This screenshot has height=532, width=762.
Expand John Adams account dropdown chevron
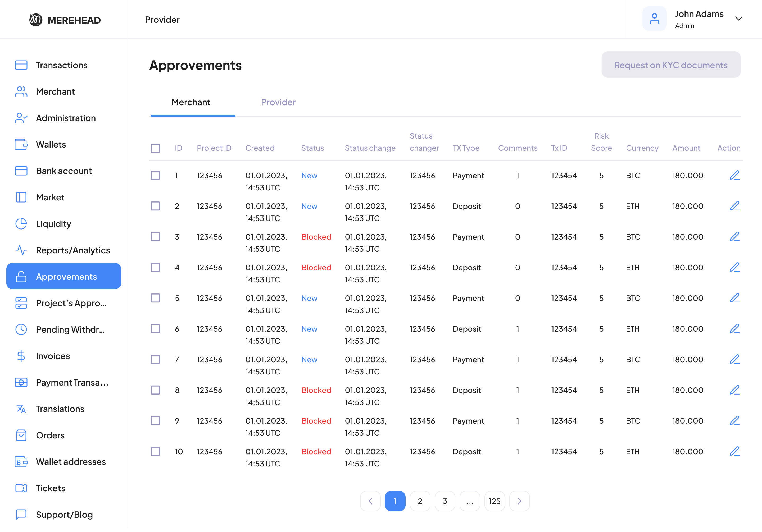tap(738, 19)
